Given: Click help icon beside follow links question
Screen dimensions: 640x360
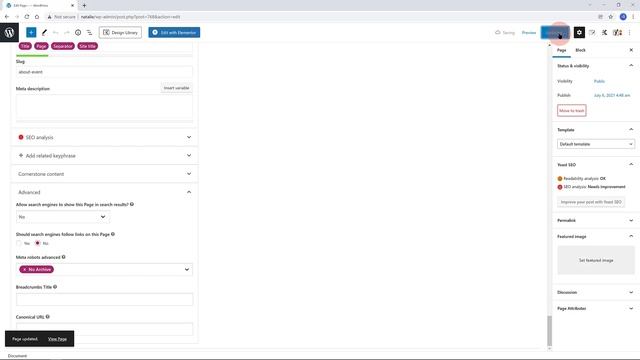Looking at the screenshot, I should pyautogui.click(x=113, y=234).
